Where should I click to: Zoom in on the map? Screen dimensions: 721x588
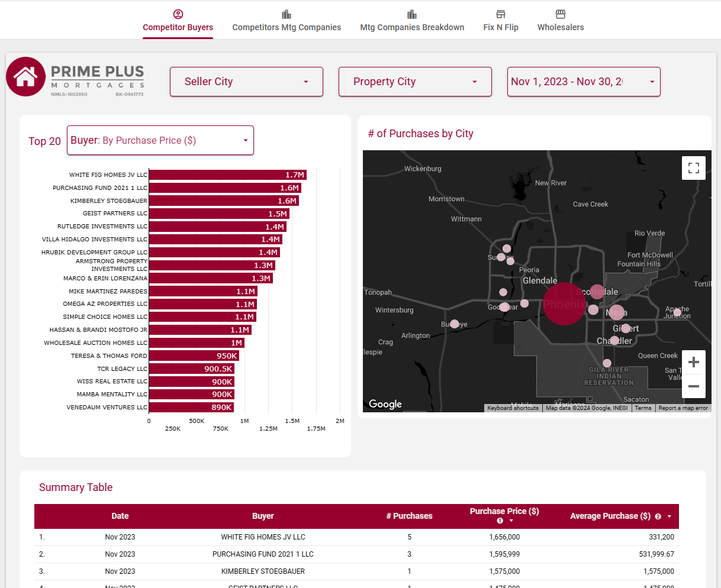[x=694, y=362]
